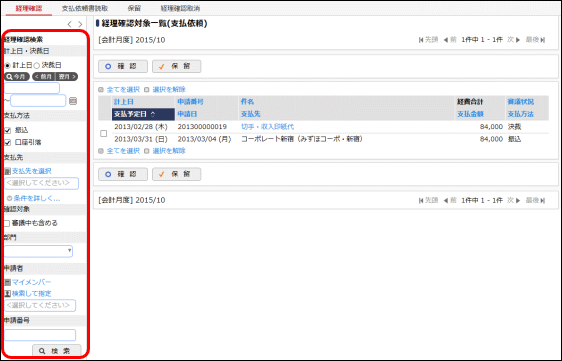The image size is (562, 361).
Task: Go to 次 page in top pager
Action: point(514,40)
